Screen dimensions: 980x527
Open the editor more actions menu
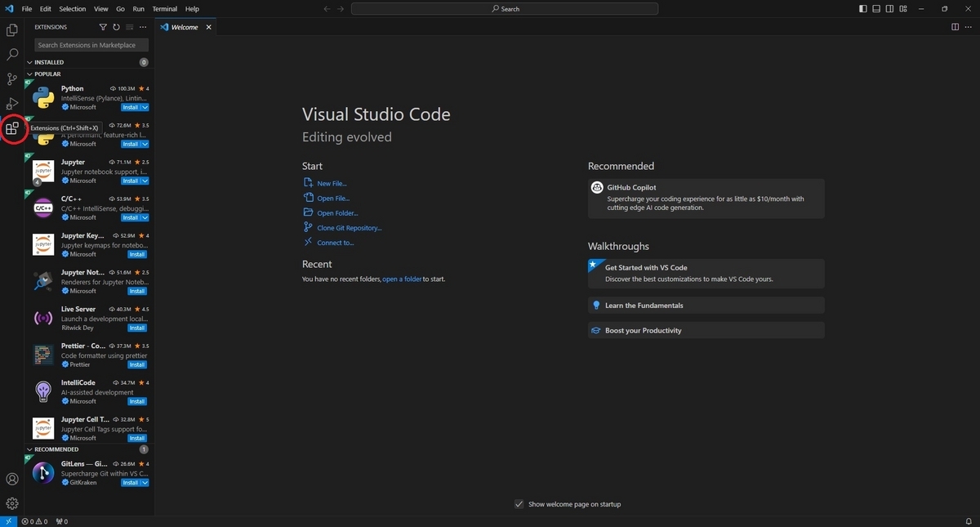click(969, 27)
